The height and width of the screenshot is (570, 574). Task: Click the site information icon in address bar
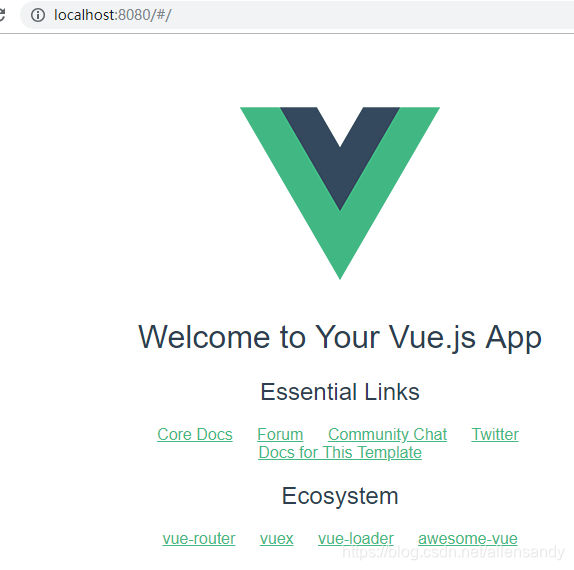coord(38,15)
